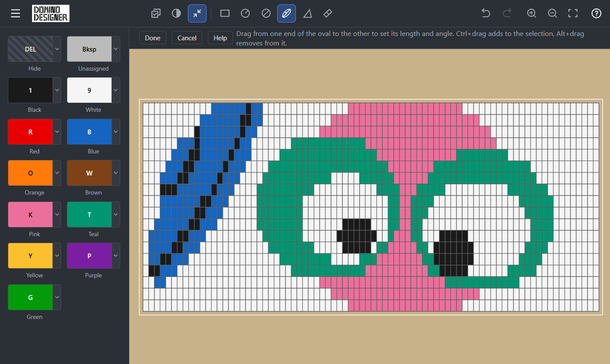610x364 pixels.
Task: Select the circle diameter selection tool
Action: pyautogui.click(x=266, y=13)
